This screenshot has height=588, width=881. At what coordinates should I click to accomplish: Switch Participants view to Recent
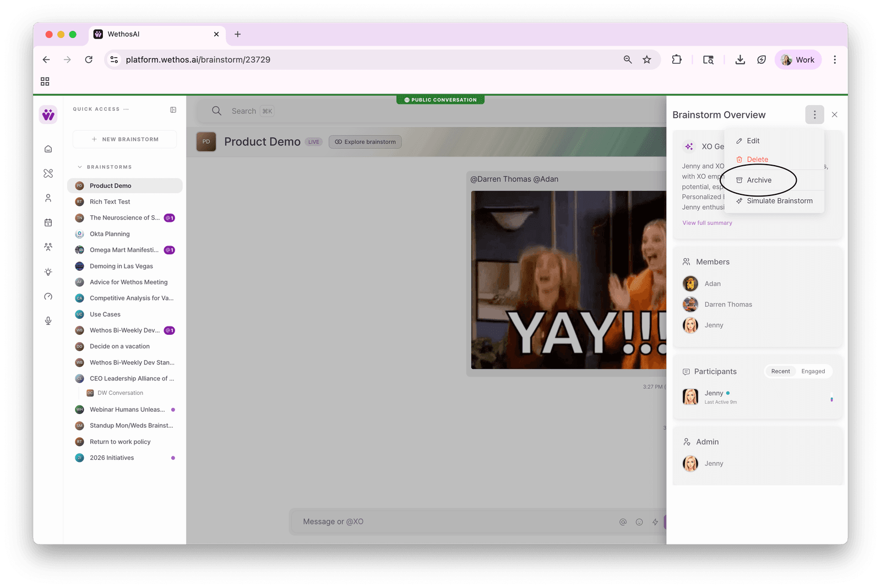[780, 372]
